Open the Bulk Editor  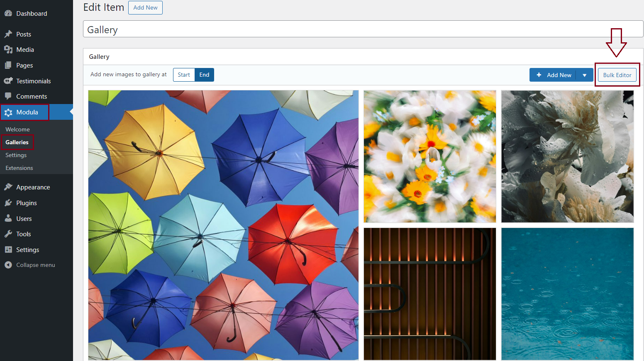point(617,75)
